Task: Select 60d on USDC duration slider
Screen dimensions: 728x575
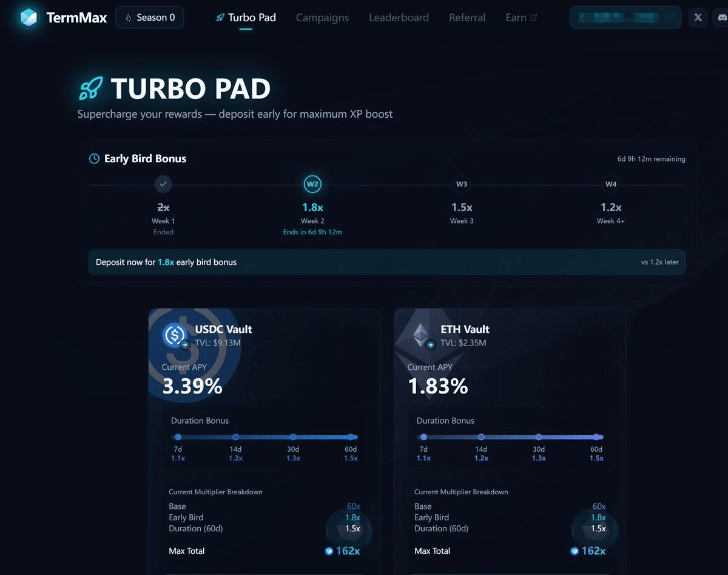Action: click(351, 437)
